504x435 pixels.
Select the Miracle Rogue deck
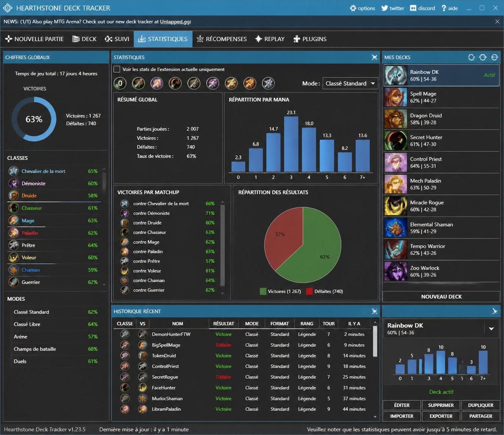[x=441, y=206]
